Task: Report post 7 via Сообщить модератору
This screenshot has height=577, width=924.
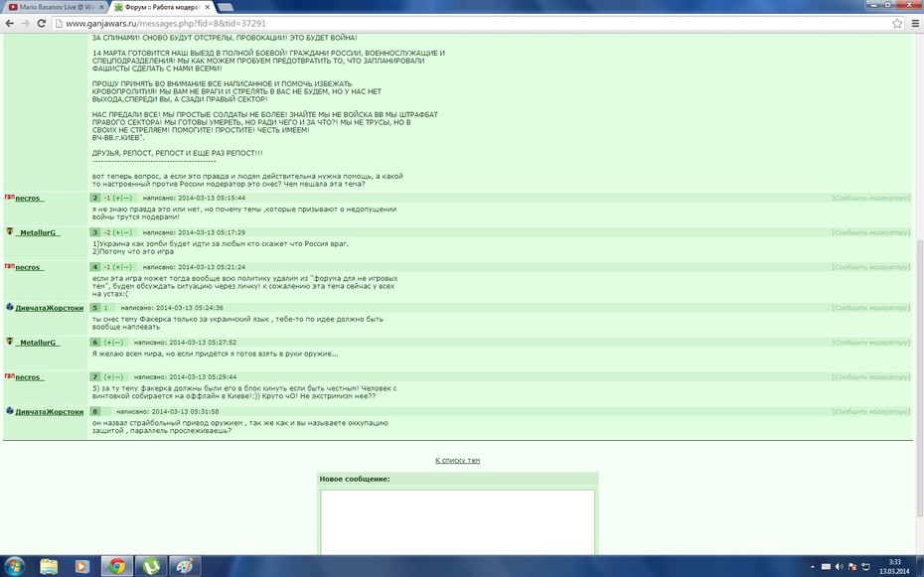Action: (871, 376)
